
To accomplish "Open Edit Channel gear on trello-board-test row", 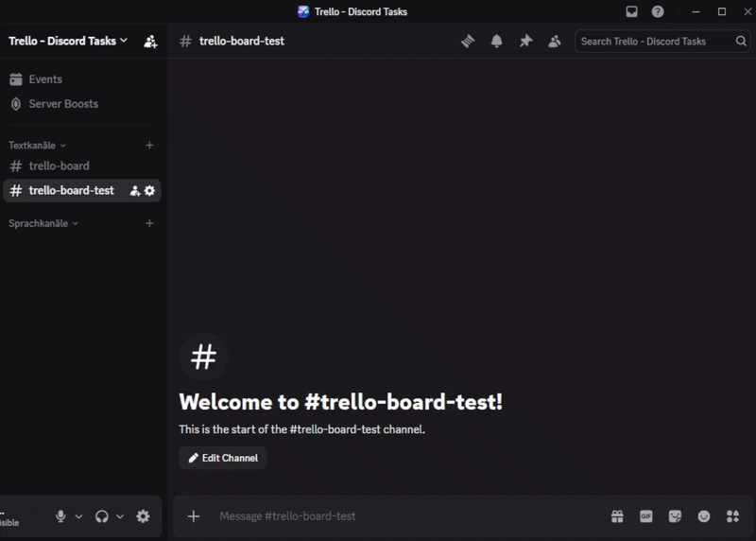I will click(x=150, y=191).
